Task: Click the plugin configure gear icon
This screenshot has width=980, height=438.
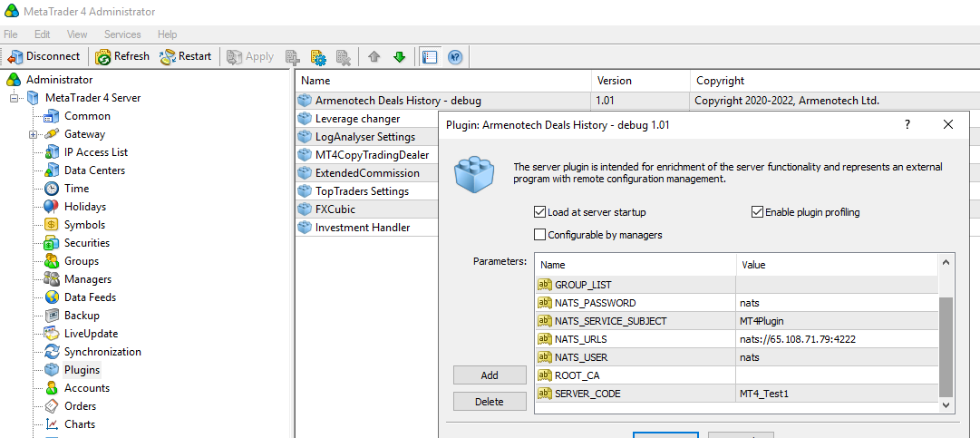Action: click(x=318, y=57)
